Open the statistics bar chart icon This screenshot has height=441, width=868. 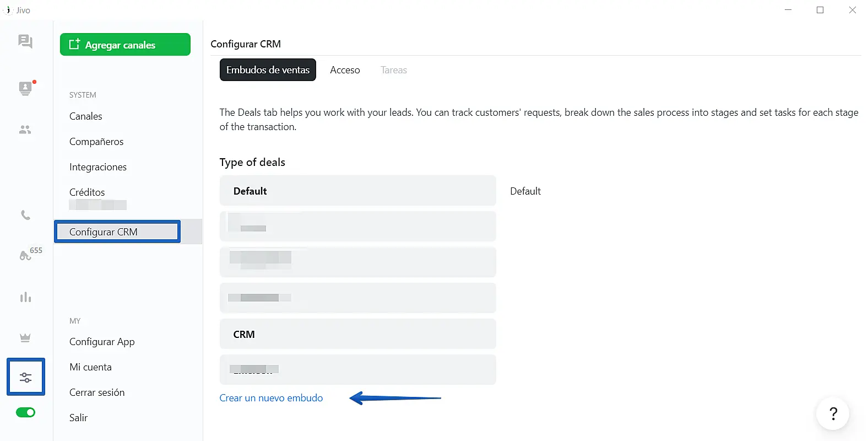pyautogui.click(x=25, y=298)
